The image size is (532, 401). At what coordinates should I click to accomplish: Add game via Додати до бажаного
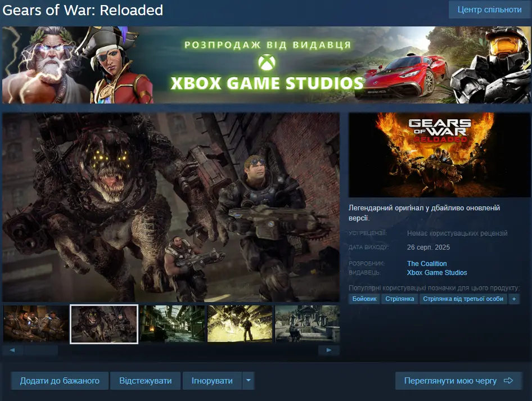coord(60,381)
